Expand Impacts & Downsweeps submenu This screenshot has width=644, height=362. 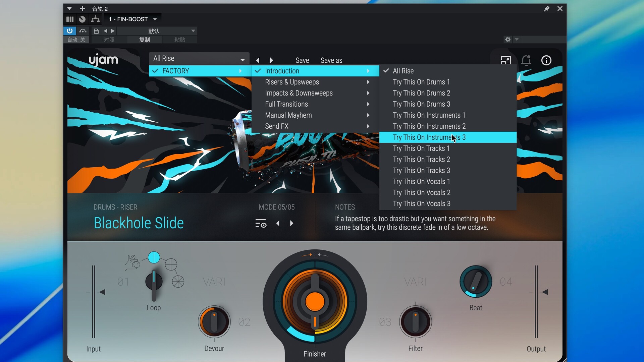pos(315,93)
